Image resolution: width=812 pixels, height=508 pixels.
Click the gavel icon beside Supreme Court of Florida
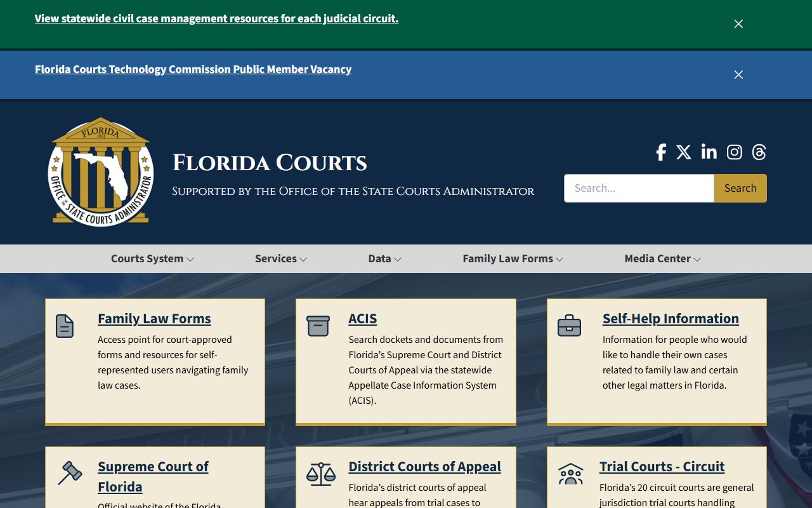tap(70, 473)
